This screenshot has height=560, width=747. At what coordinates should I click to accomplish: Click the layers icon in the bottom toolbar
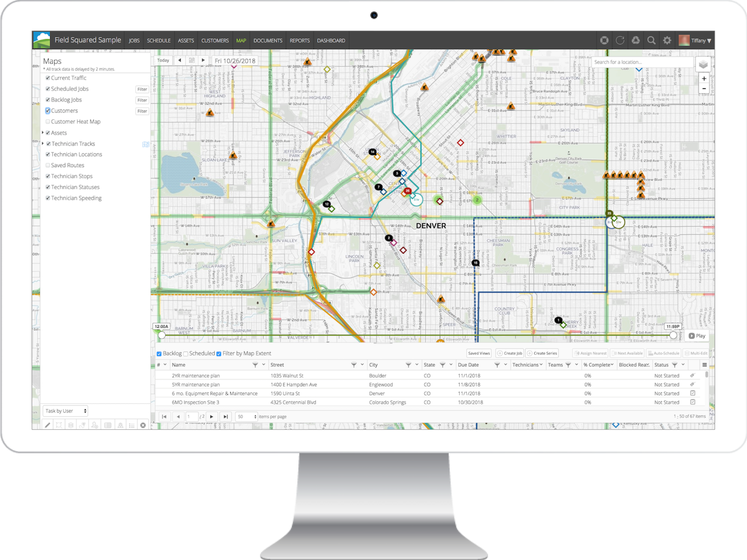point(71,425)
